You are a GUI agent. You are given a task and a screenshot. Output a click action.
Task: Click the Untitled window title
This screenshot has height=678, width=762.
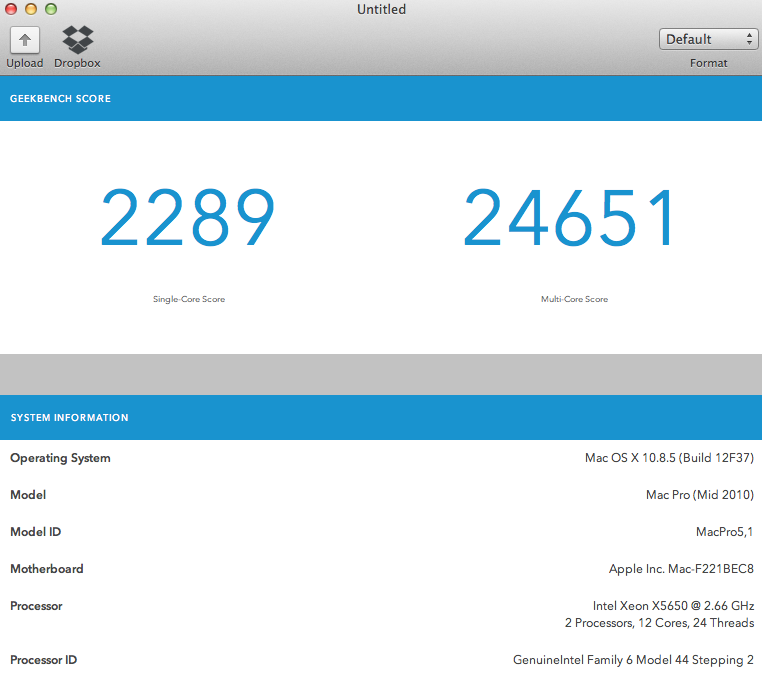(381, 9)
